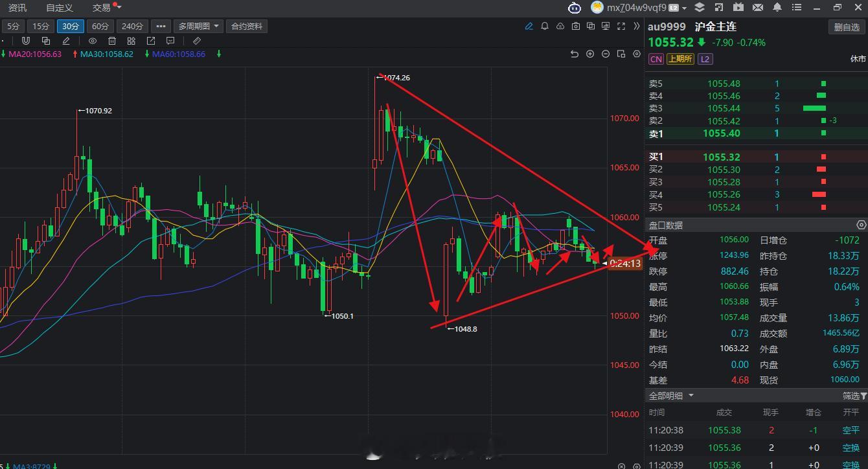Zoom out of the chart
Viewport: 868px width, 469px height.
point(606,54)
